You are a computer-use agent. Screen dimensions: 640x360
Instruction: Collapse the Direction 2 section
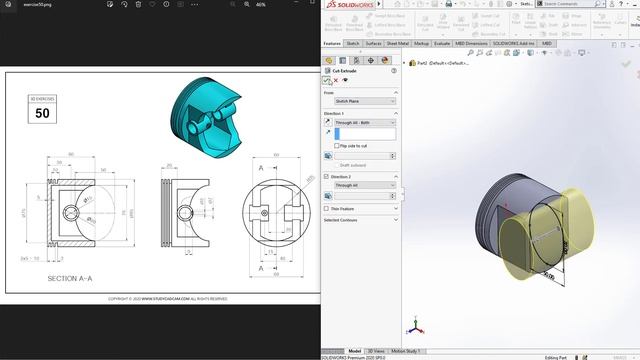(x=396, y=177)
